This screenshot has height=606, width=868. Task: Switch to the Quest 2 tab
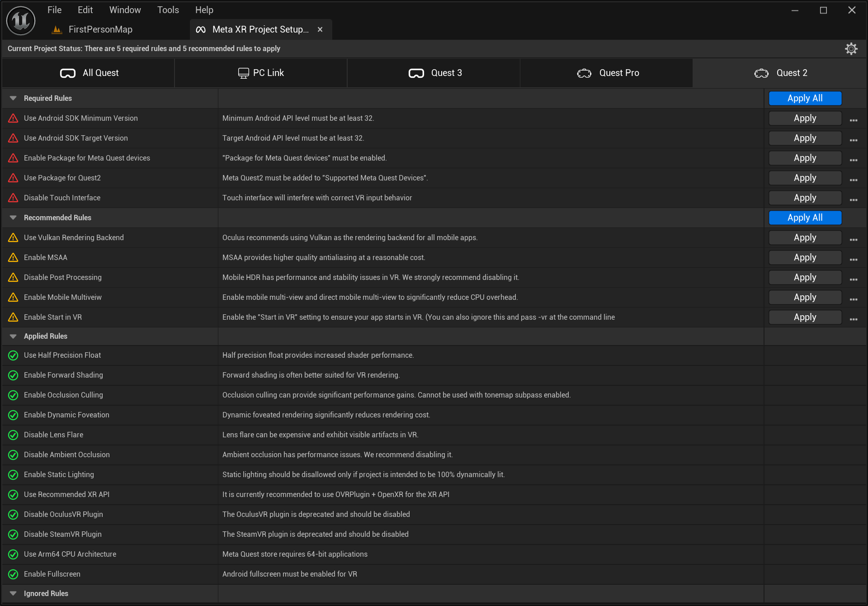790,72
